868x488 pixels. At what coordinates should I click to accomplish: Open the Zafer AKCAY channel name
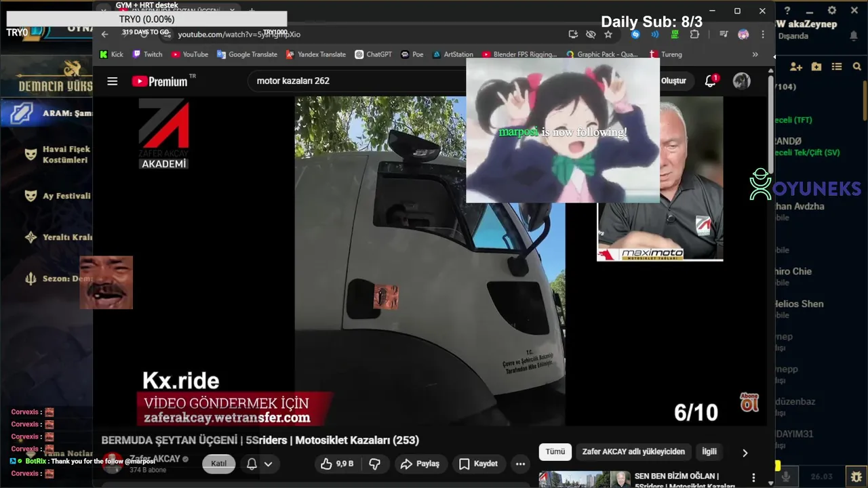pos(155,459)
